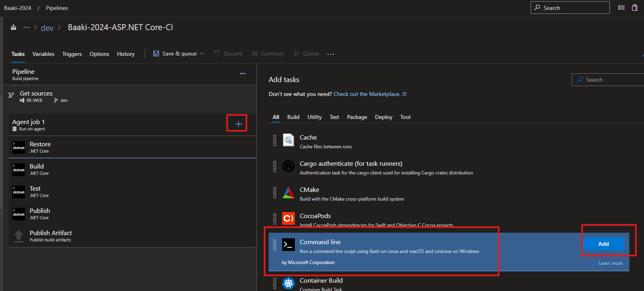Select the Utility task category tab

point(315,117)
